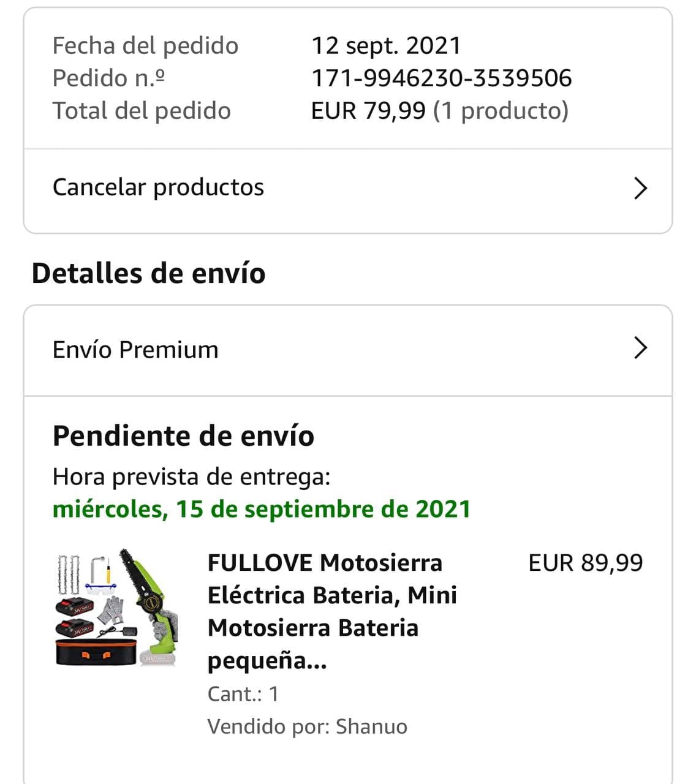Viewport: 696px width, 784px height.
Task: Click the order date 12 sept. 2021
Action: pyautogui.click(x=386, y=46)
